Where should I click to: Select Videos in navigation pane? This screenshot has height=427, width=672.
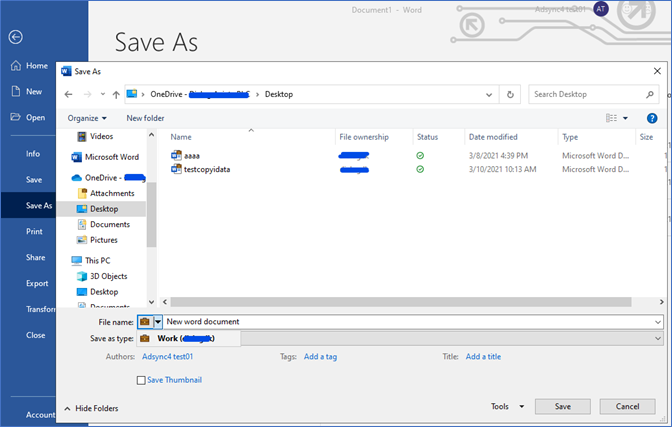point(95,136)
